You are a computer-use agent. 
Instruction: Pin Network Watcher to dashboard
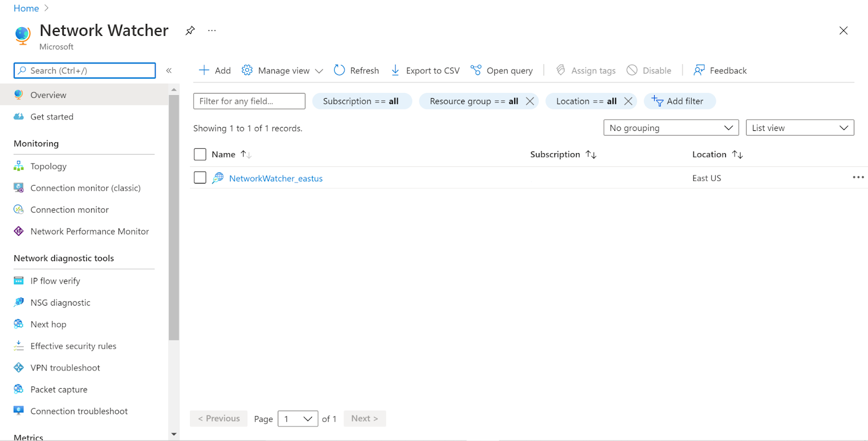pos(190,31)
